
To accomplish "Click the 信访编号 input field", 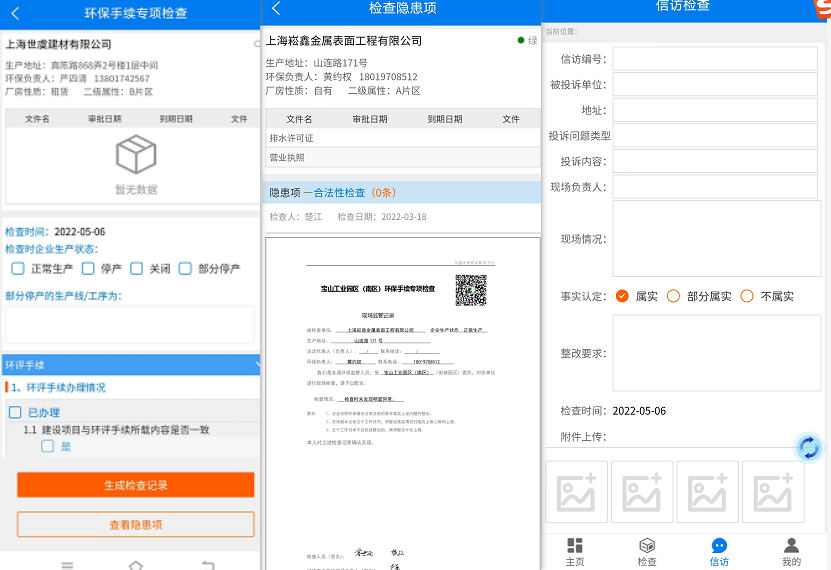I will pos(715,59).
